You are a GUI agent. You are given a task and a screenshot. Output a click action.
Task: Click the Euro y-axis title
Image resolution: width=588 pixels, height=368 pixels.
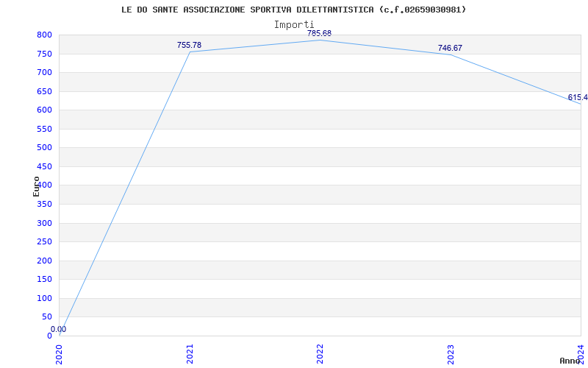pos(36,186)
